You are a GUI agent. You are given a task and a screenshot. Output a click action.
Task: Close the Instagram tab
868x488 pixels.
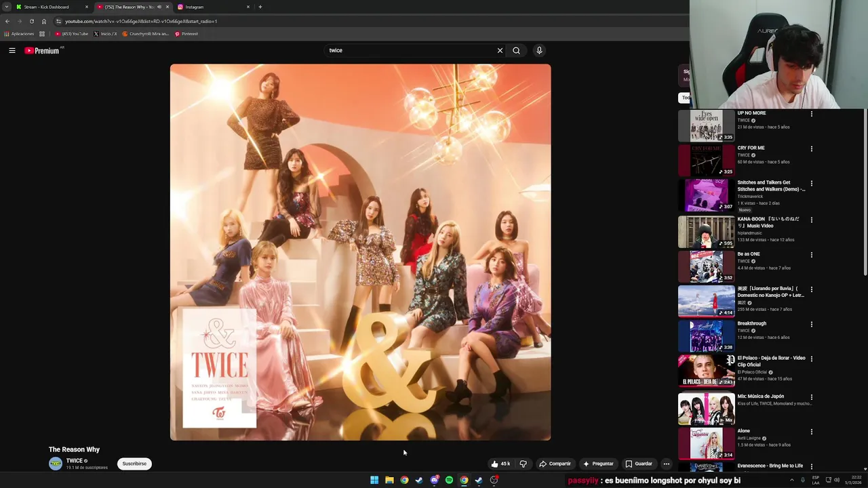point(248,7)
